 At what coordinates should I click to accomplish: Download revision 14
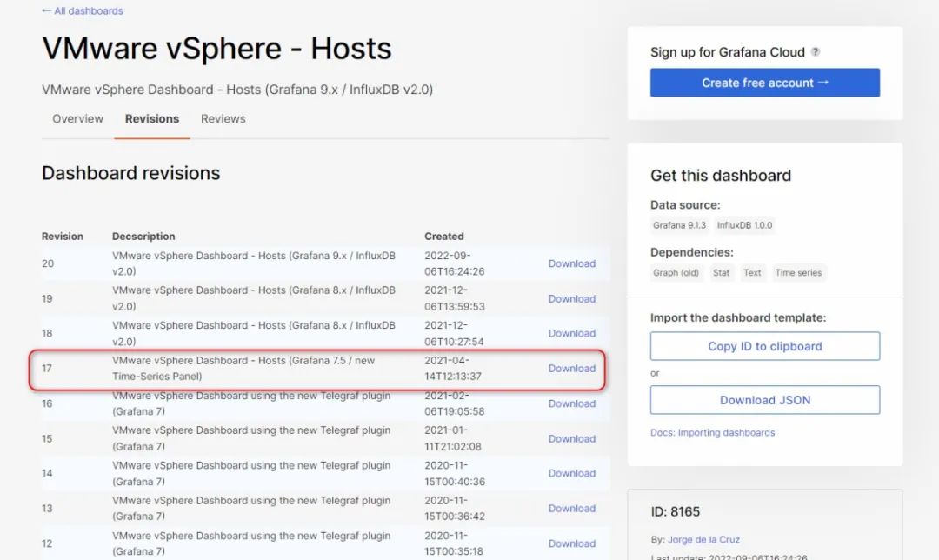pos(572,473)
